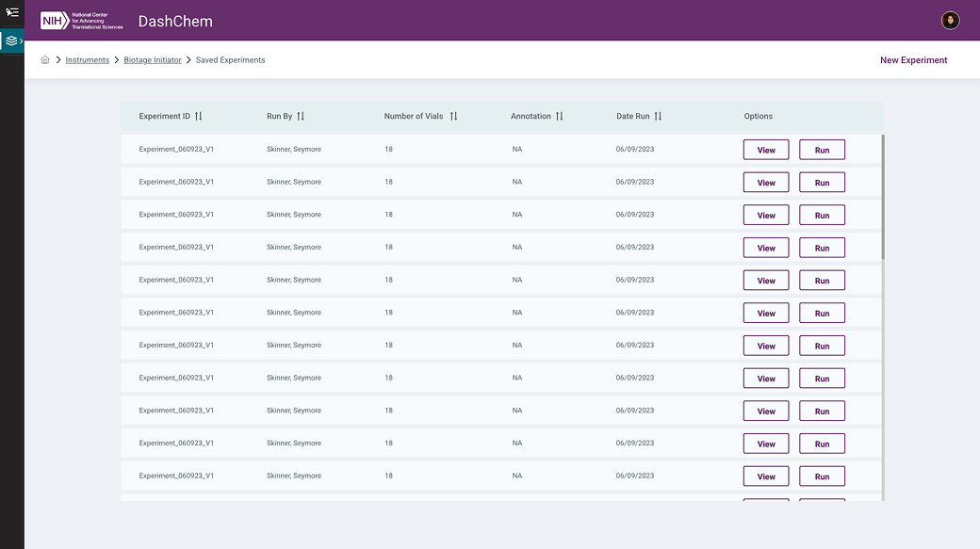
Task: Open the sidebar menu icon at top-left
Action: tap(12, 12)
